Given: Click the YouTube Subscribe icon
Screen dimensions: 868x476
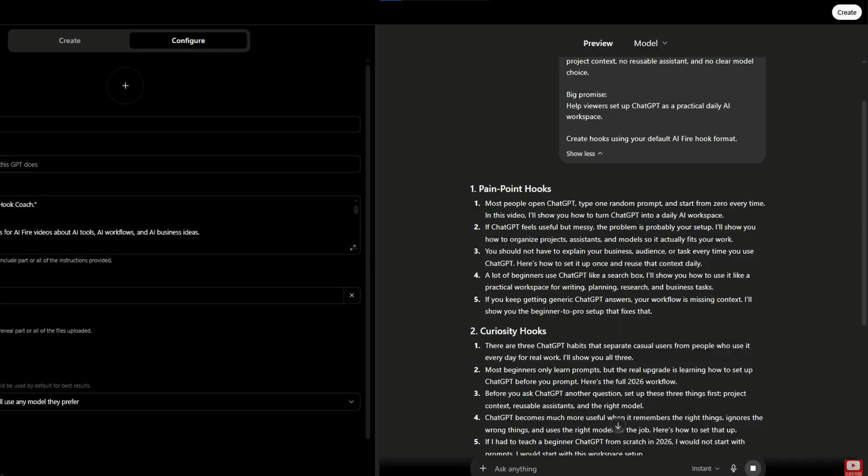Looking at the screenshot, I should click(x=853, y=467).
